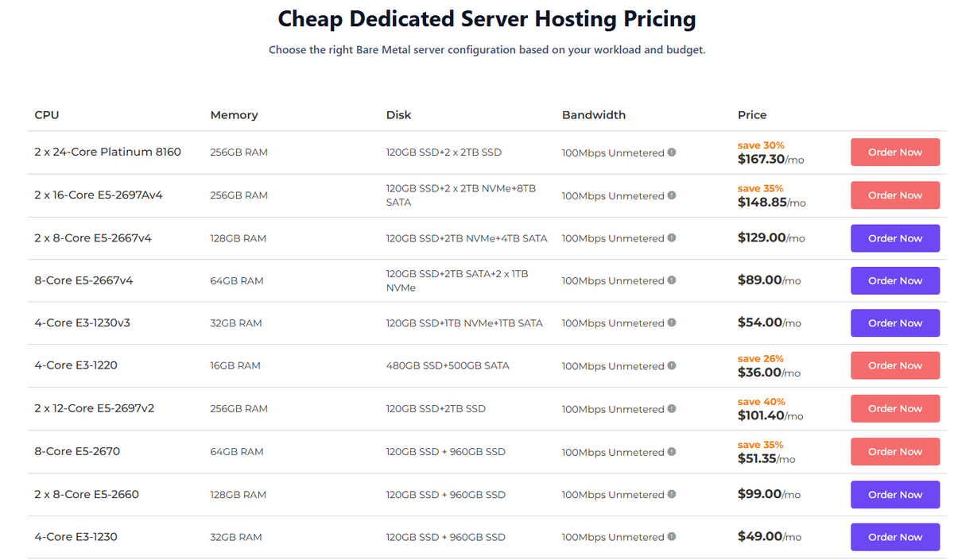This screenshot has height=560, width=954.
Task: Order the $49.00 4-Core E3-1230 server
Action: pyautogui.click(x=895, y=537)
